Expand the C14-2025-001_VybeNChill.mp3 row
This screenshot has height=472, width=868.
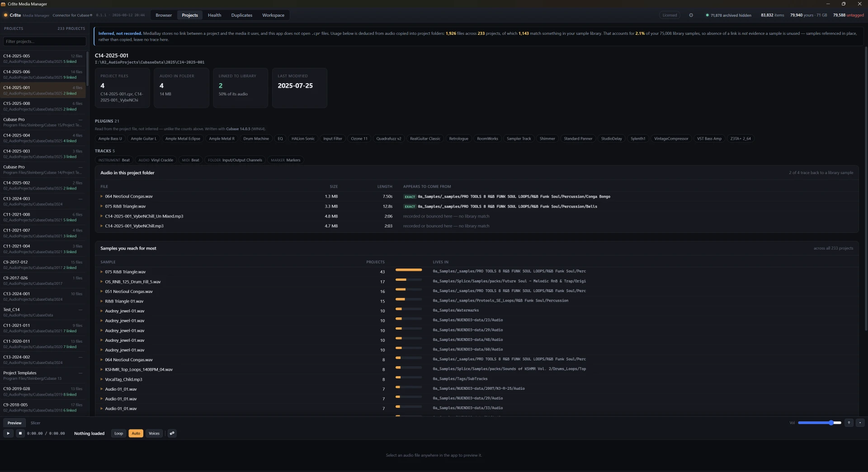pos(102,226)
